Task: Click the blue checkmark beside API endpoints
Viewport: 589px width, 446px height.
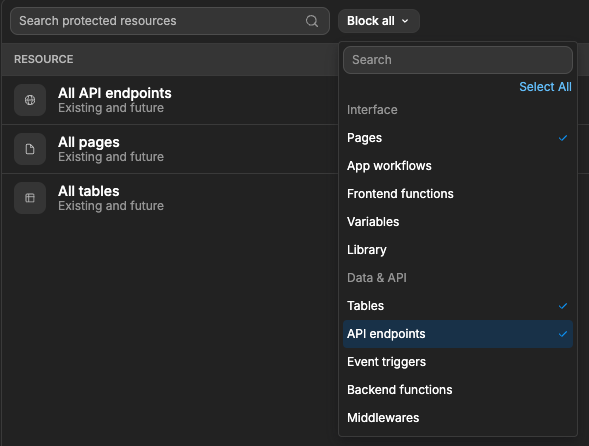Action: click(562, 334)
